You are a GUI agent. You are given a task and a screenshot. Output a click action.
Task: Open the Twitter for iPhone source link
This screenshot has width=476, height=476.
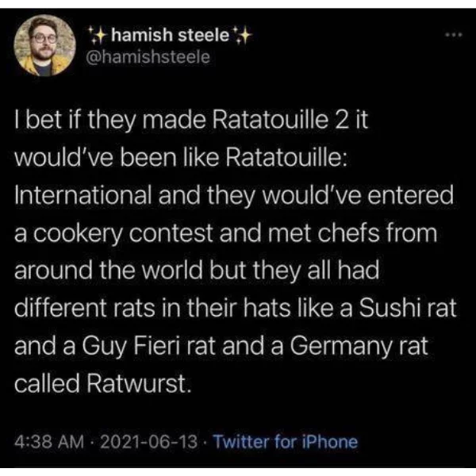point(285,442)
